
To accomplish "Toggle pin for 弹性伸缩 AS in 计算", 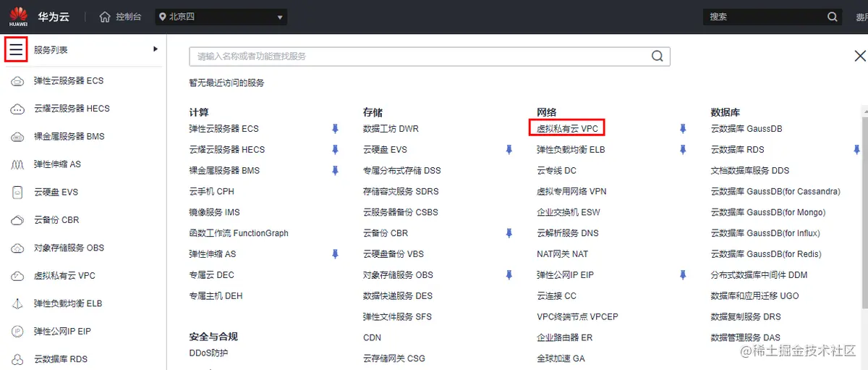I will pyautogui.click(x=335, y=254).
